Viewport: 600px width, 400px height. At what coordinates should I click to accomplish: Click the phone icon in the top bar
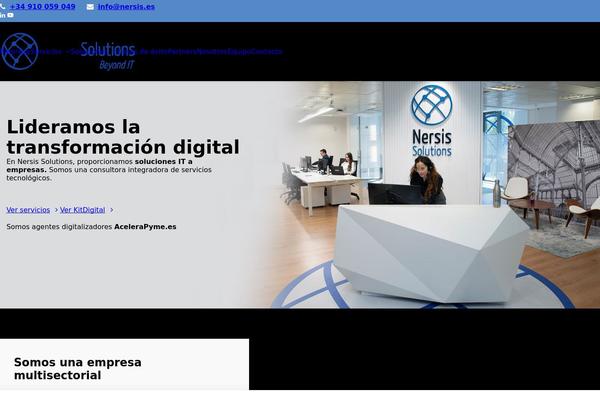(x=2, y=7)
